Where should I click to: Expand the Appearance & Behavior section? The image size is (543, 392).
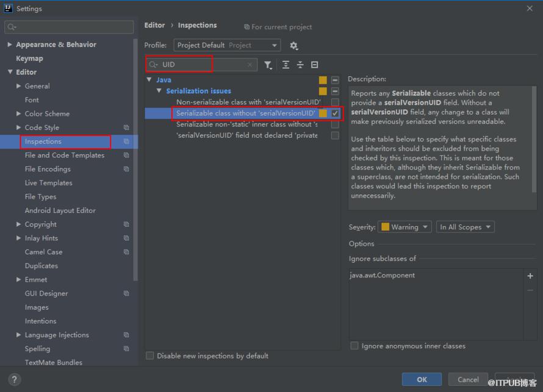(10, 45)
